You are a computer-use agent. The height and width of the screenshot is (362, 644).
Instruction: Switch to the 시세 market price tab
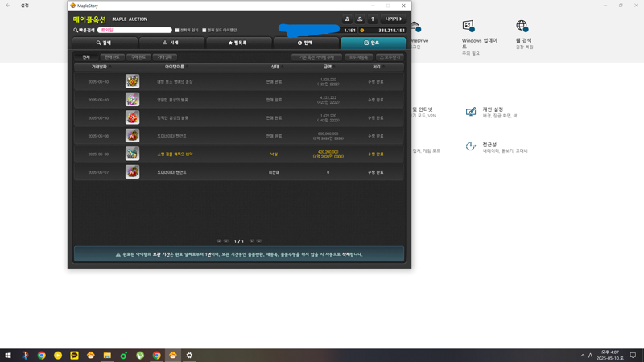(171, 43)
